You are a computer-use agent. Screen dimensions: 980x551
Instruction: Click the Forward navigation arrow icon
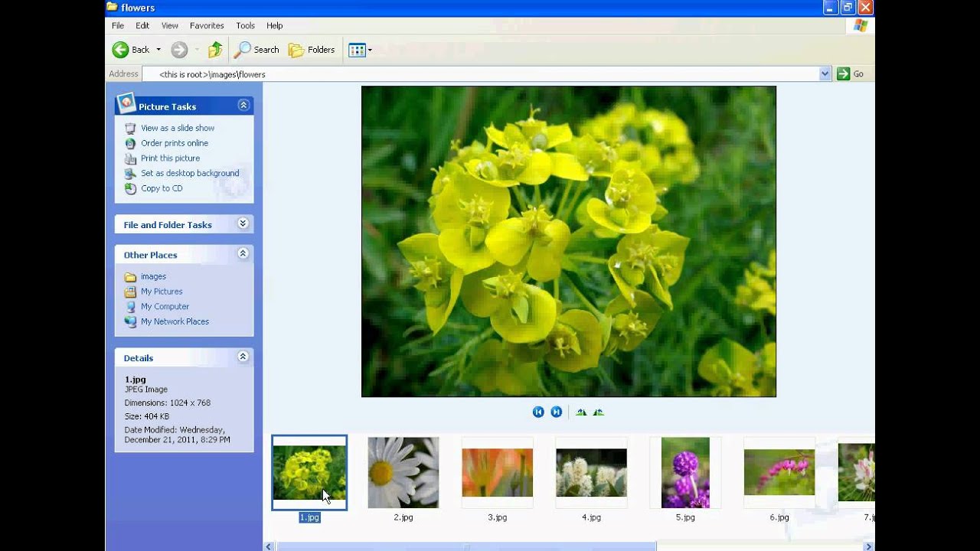pyautogui.click(x=179, y=50)
